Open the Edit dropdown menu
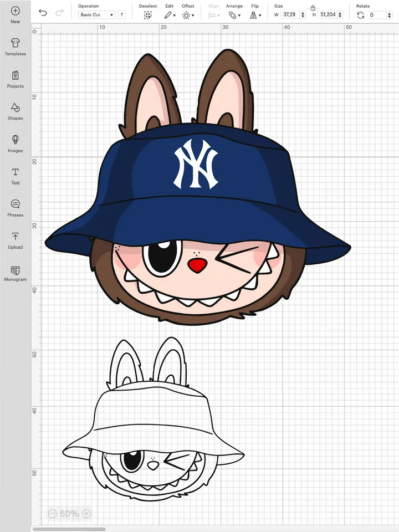 [x=170, y=15]
